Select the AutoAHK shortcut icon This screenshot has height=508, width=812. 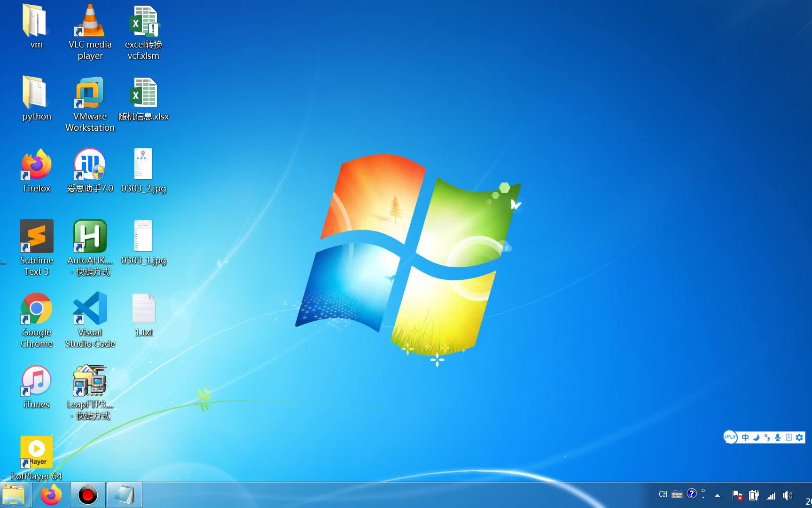[90, 248]
